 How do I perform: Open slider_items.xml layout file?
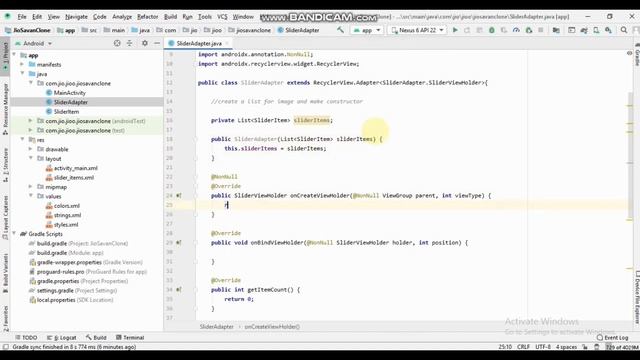click(x=73, y=178)
